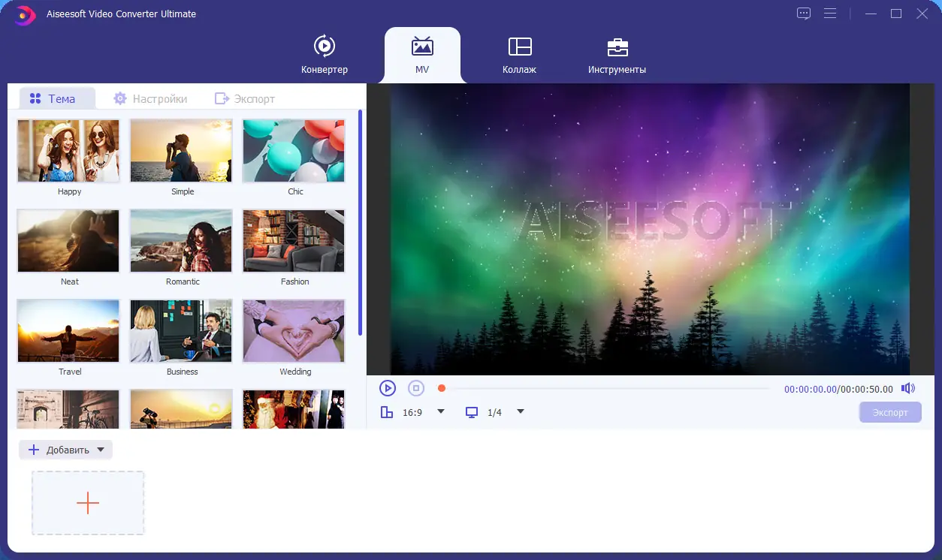Click the feedback chat icon in title bar
Screen dimensions: 942x560
(804, 14)
